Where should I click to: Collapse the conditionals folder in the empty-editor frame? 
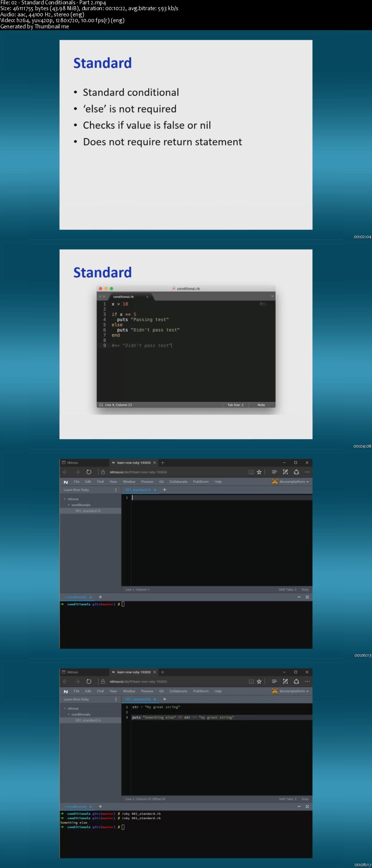69,505
